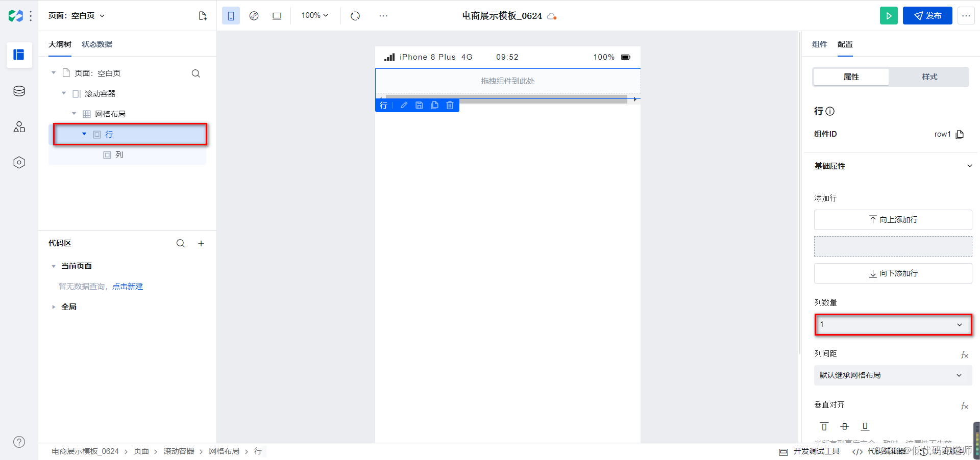The width and height of the screenshot is (980, 460).
Task: Collapse the 基础属性 section
Action: (969, 166)
